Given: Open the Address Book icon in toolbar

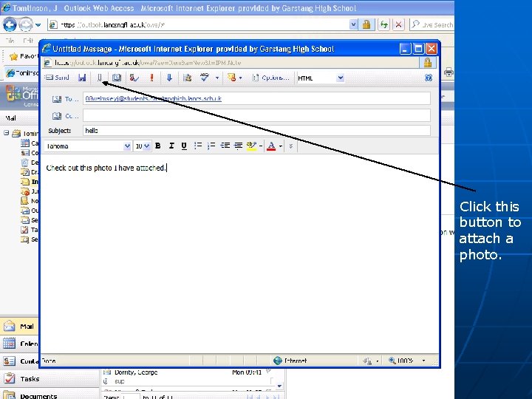Looking at the screenshot, I should pyautogui.click(x=117, y=78).
